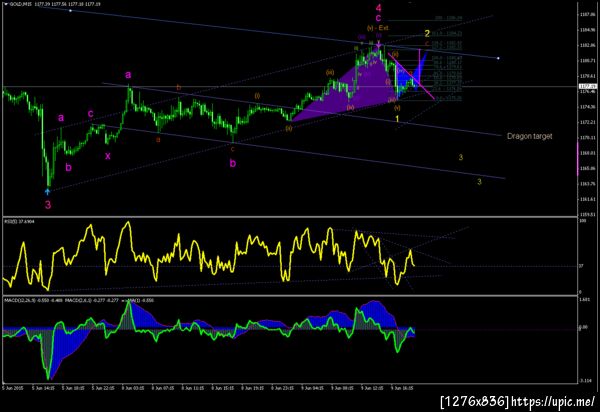600x412 pixels.
Task: Grab the upper trendline's right anchor point
Action: [498, 58]
